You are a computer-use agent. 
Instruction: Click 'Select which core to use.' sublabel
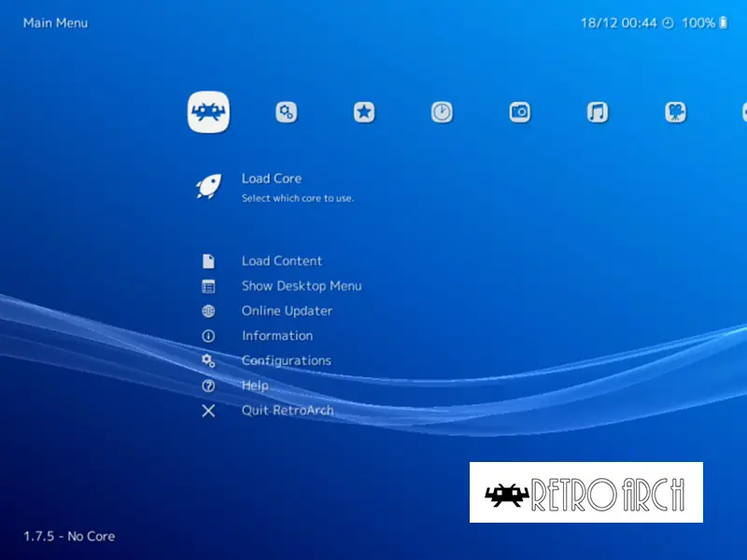(x=298, y=198)
